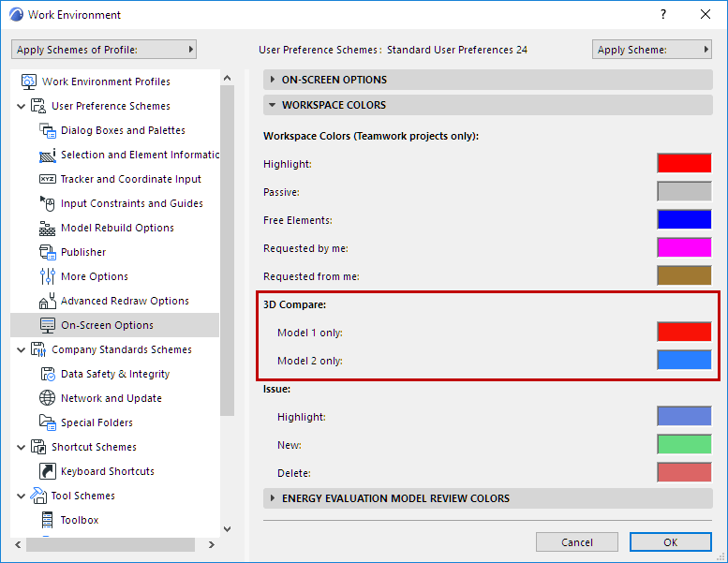Image resolution: width=728 pixels, height=563 pixels.
Task: Change the Model 2 only color swatch
Action: click(684, 360)
